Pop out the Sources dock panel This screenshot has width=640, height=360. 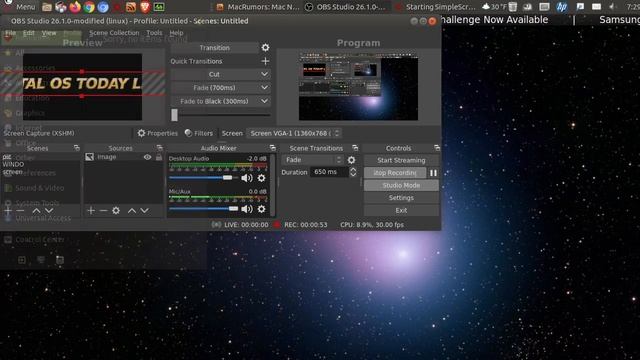(159, 148)
